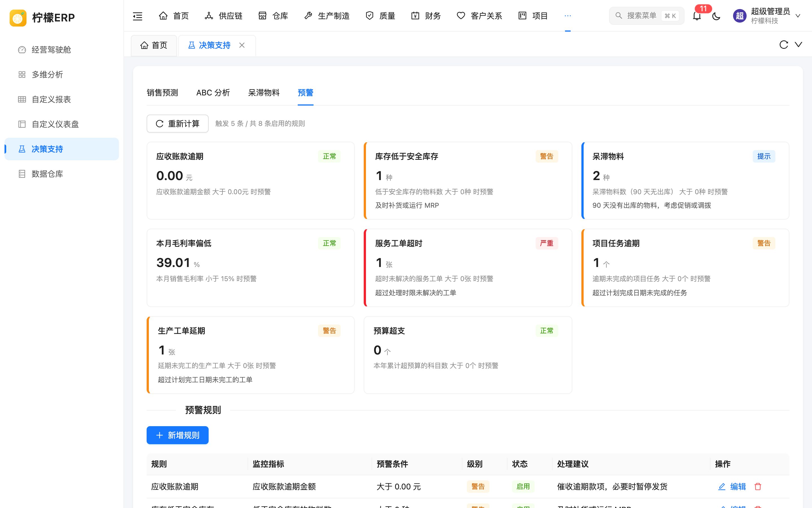
Task: Open 自定义仪表盘 in the sidebar
Action: [x=62, y=124]
